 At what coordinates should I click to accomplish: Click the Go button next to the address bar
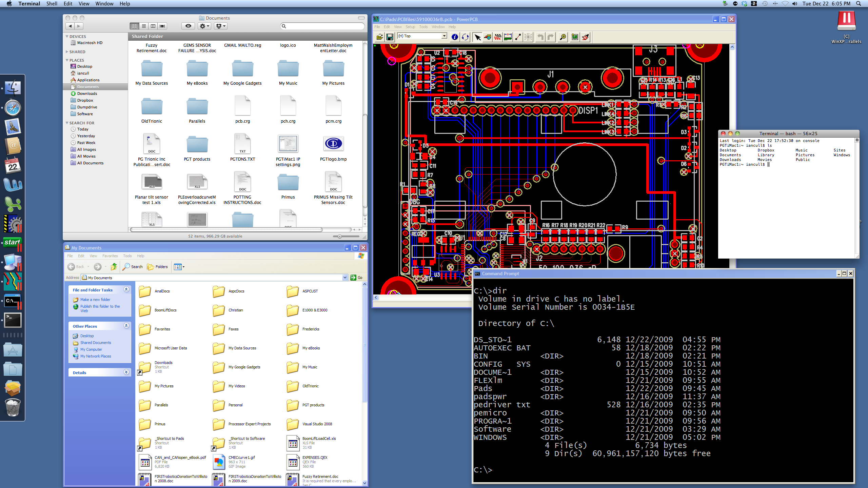coord(357,278)
